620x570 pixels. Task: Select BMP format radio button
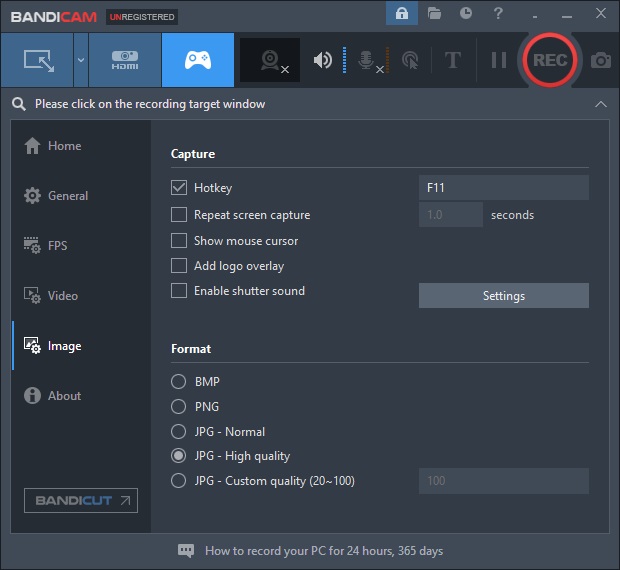[x=178, y=381]
